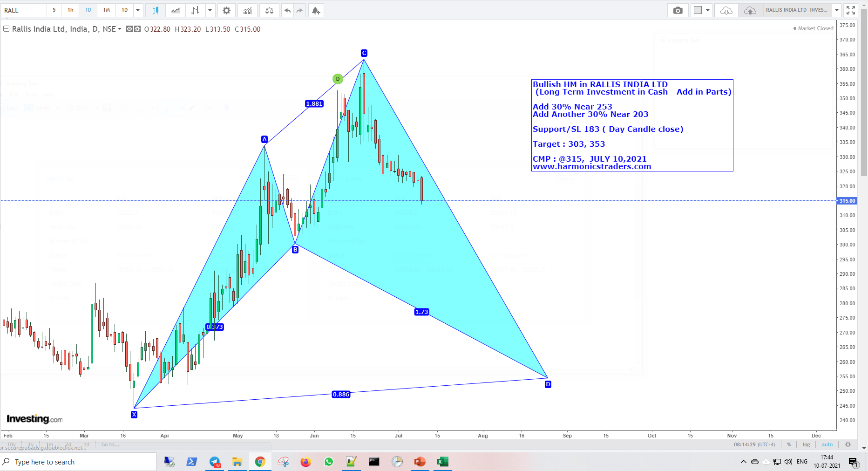Click the green D dividend marker
Image resolution: width=868 pixels, height=471 pixels.
338,79
